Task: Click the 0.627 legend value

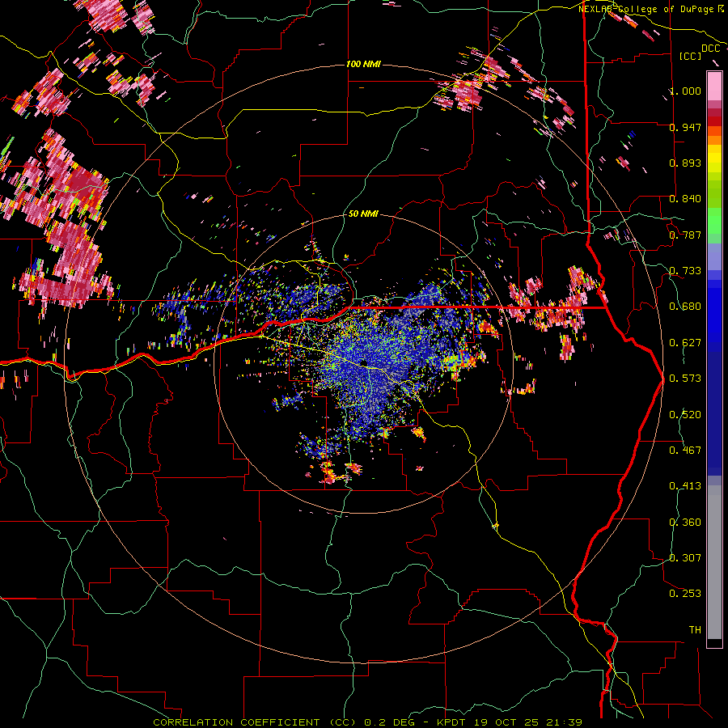Action: (685, 343)
